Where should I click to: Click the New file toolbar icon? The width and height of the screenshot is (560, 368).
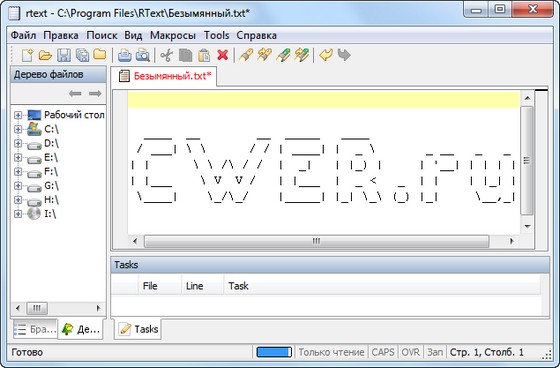pyautogui.click(x=27, y=55)
